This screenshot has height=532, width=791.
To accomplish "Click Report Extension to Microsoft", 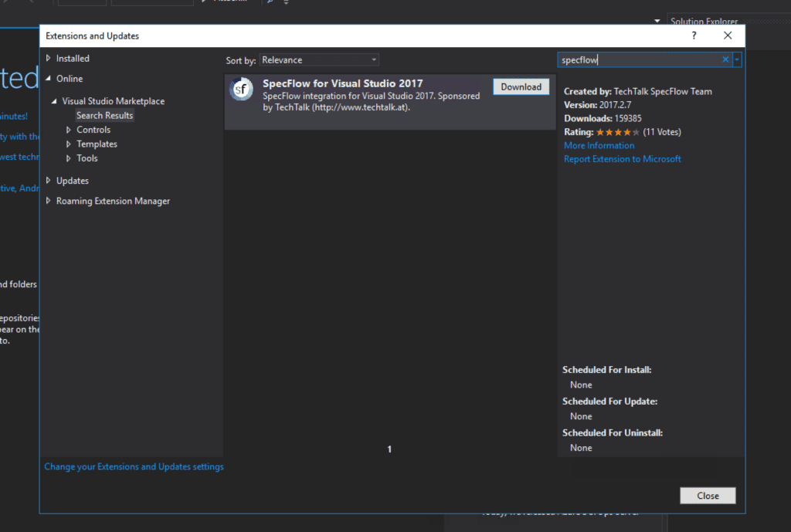I will pyautogui.click(x=623, y=158).
